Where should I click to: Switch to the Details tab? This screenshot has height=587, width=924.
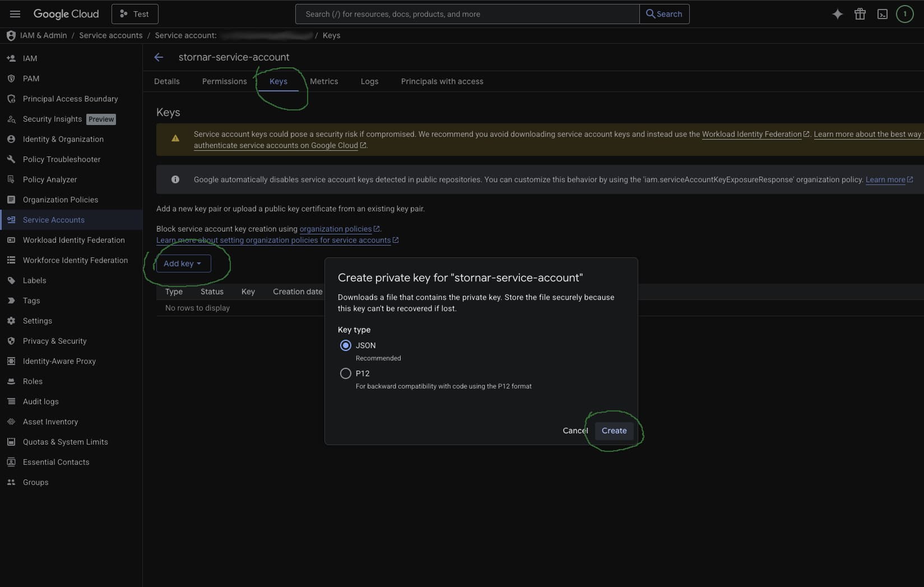pyautogui.click(x=167, y=81)
